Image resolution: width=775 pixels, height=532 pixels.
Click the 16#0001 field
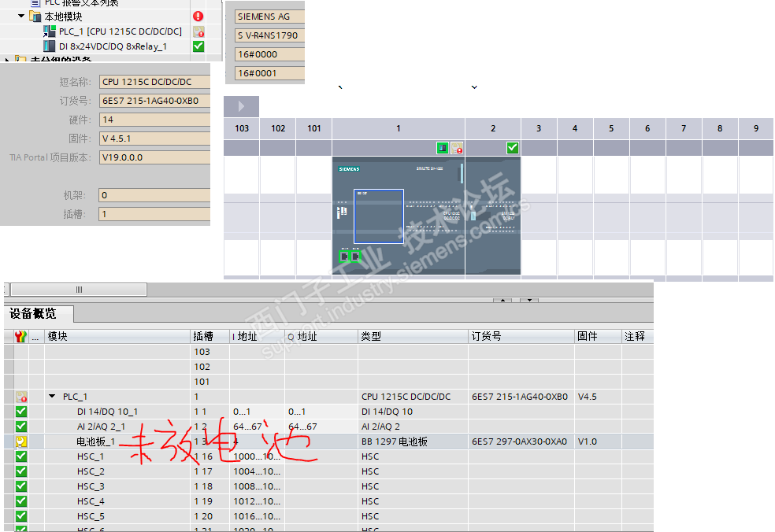pos(270,73)
